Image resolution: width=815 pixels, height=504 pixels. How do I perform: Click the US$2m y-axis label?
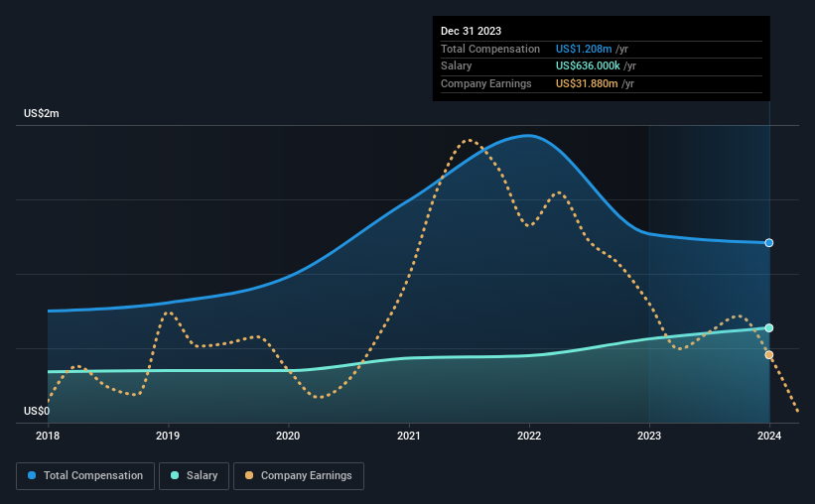click(42, 113)
